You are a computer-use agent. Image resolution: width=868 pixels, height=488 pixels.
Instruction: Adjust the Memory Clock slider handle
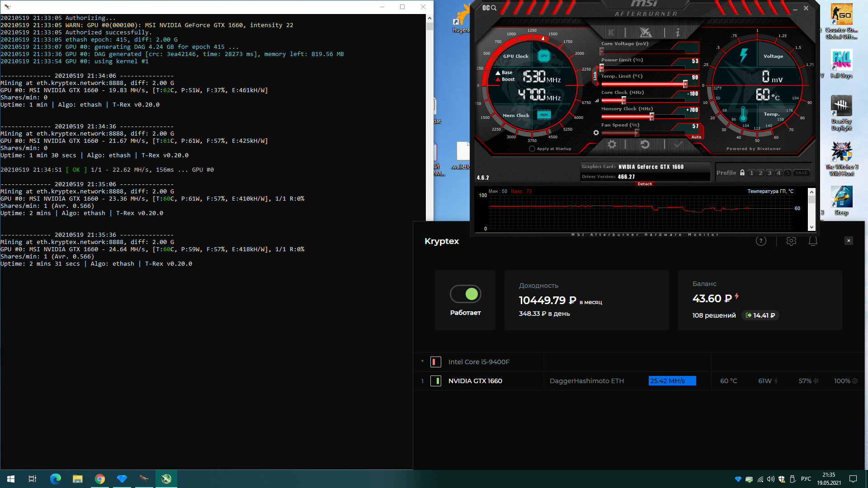(x=652, y=117)
